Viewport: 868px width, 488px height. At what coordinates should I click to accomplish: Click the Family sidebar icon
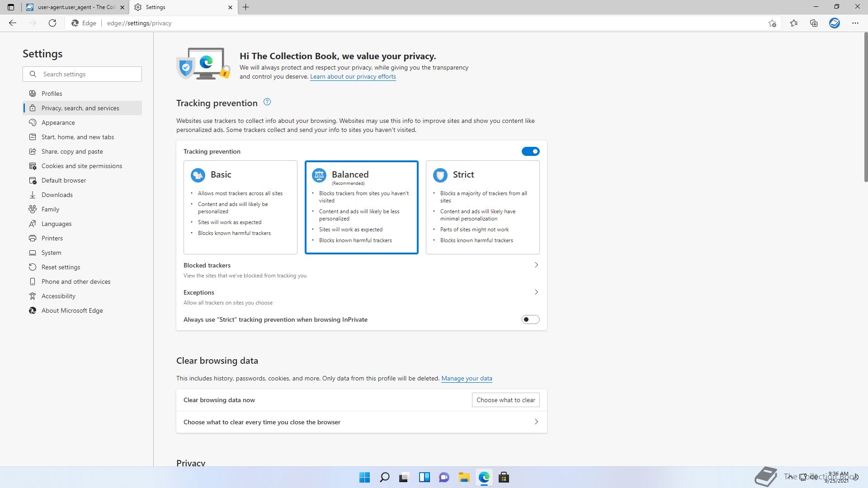tap(33, 209)
